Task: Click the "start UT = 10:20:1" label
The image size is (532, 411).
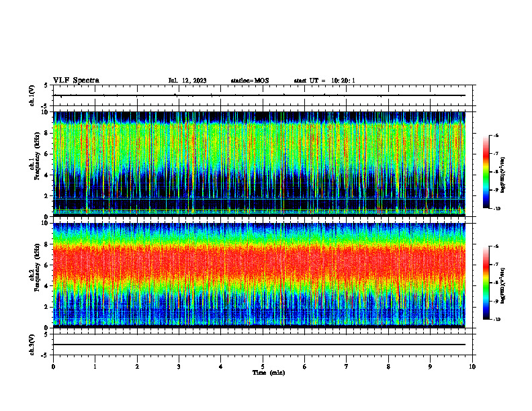Action: (324, 81)
